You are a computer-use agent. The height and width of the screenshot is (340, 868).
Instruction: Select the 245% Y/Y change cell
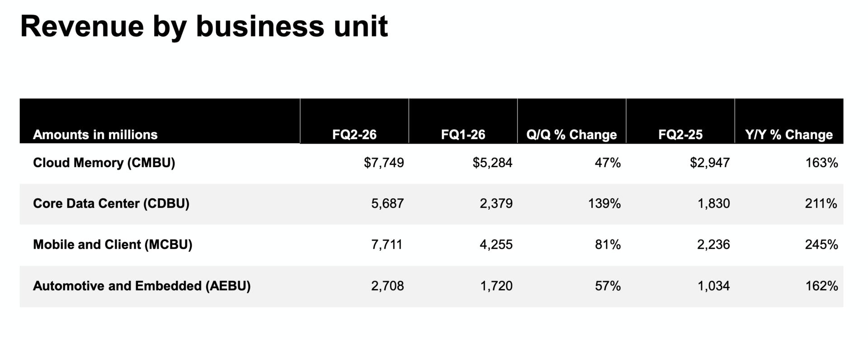point(821,245)
